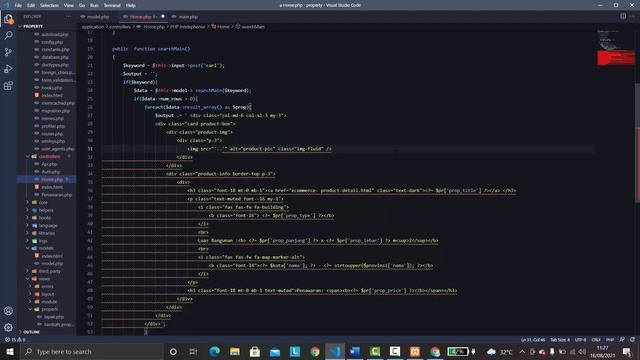Click the code minimap preview
640x360 pixels.
(616, 49)
